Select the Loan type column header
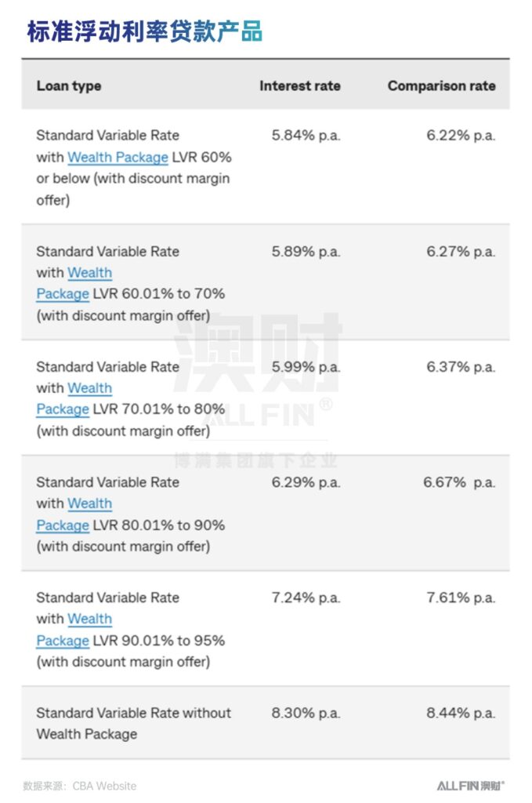This screenshot has width=532, height=803. point(68,85)
